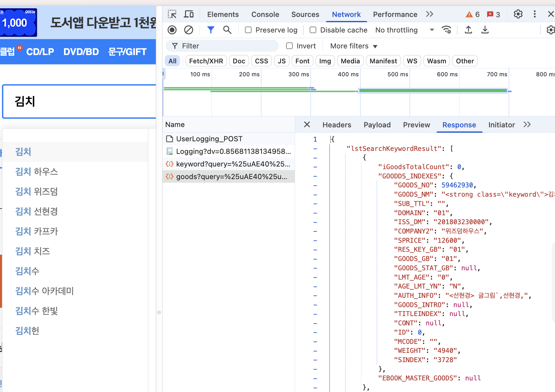Open the DVD/BD site menu
This screenshot has height=392, width=555.
81,52
